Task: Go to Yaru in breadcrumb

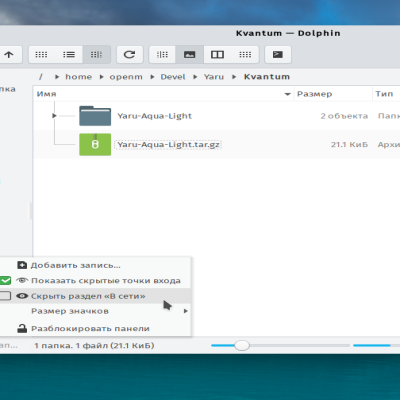Action: [214, 77]
